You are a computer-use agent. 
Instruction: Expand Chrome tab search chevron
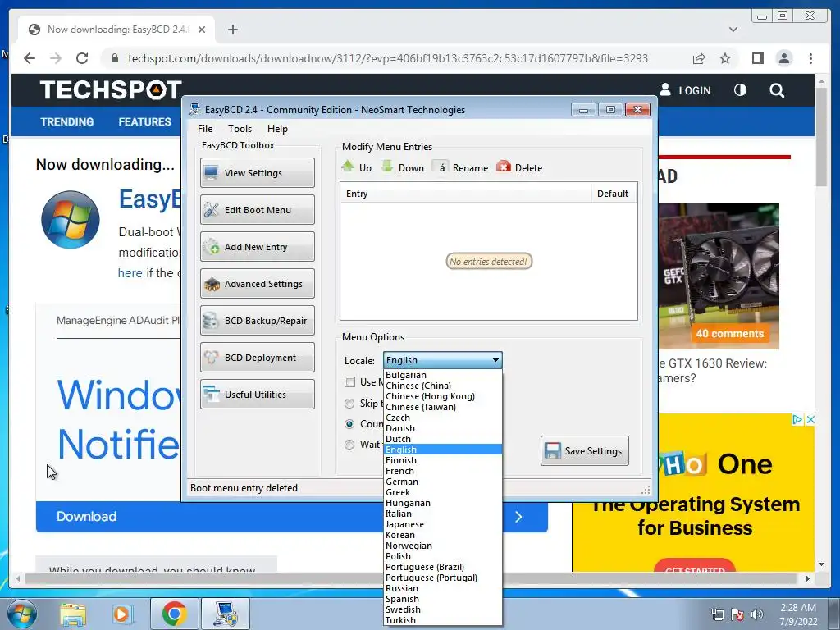(x=733, y=30)
